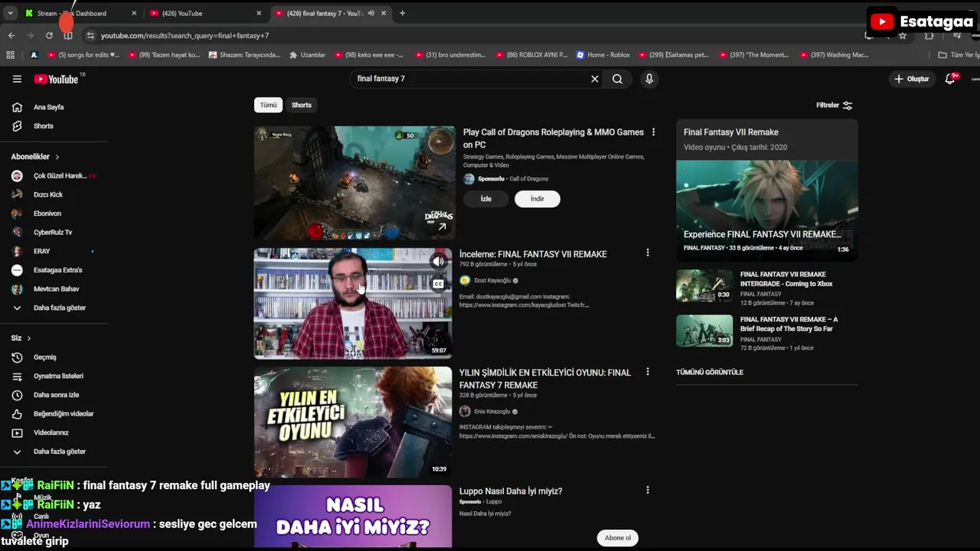Open the YouTube hamburger guide menu
The image size is (980, 551).
(x=17, y=79)
